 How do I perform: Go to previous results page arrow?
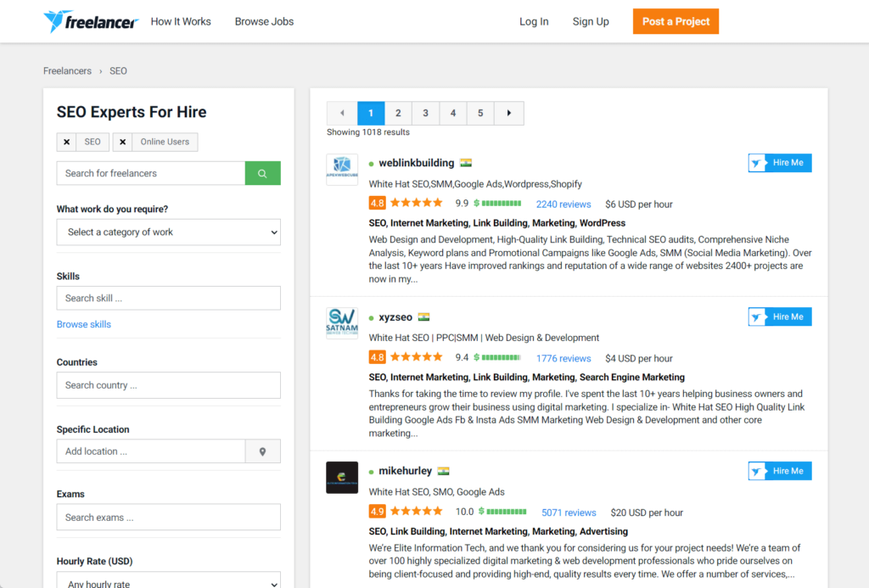[x=342, y=113]
